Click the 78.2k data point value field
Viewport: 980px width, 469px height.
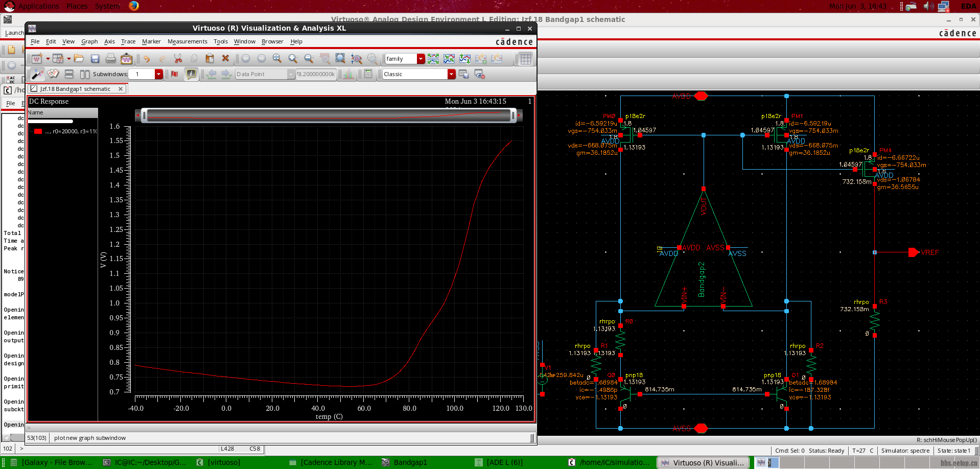pos(316,74)
